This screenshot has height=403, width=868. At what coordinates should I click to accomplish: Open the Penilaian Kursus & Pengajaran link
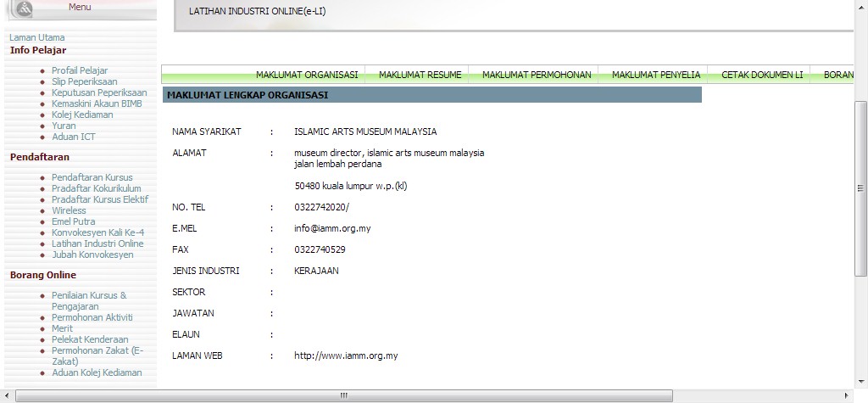[89, 301]
